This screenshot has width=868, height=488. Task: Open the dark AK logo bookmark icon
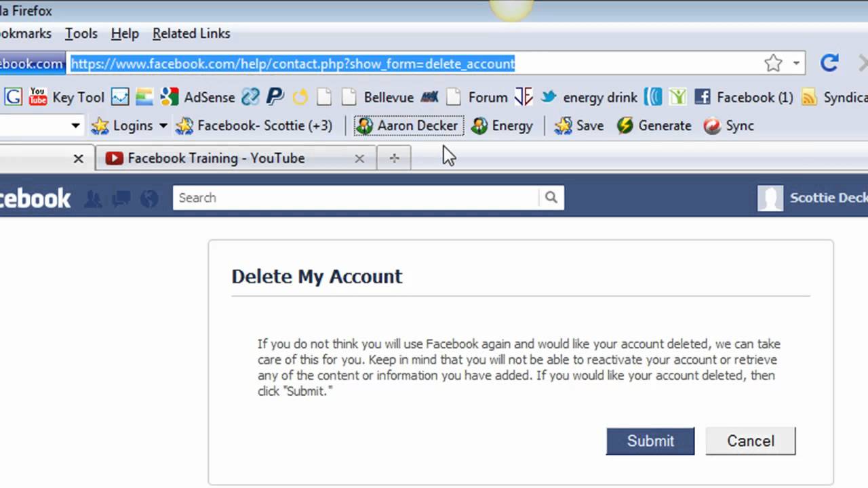coord(429,97)
